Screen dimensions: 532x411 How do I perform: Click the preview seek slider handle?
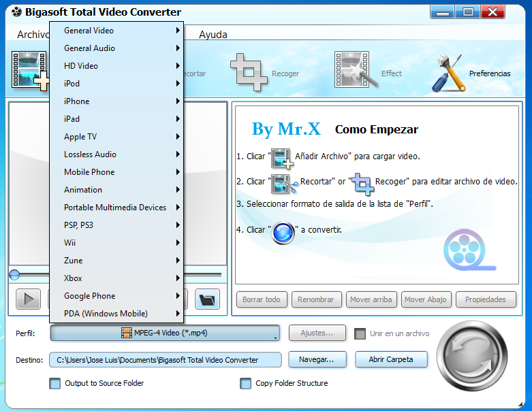14,275
